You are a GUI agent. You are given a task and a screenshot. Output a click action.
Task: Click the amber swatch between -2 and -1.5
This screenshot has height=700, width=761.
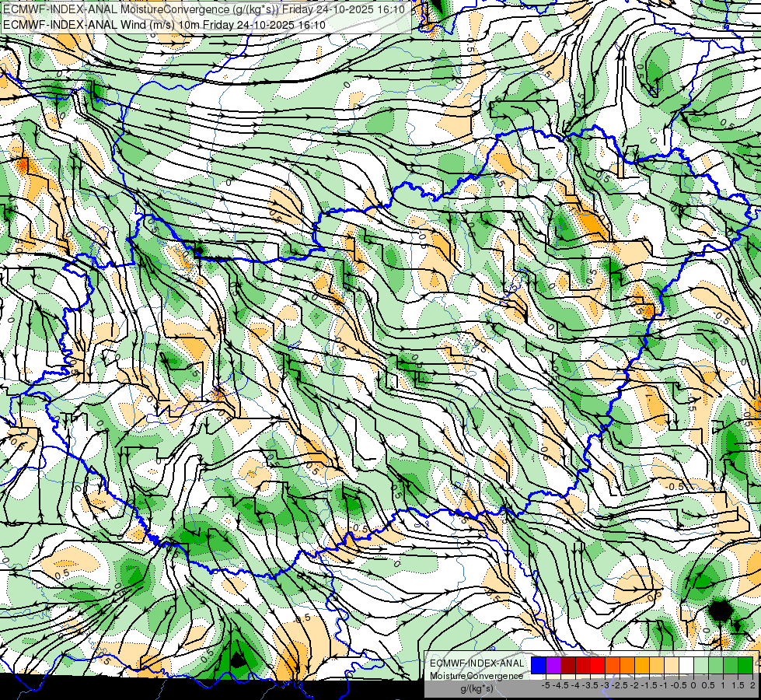pyautogui.click(x=642, y=666)
